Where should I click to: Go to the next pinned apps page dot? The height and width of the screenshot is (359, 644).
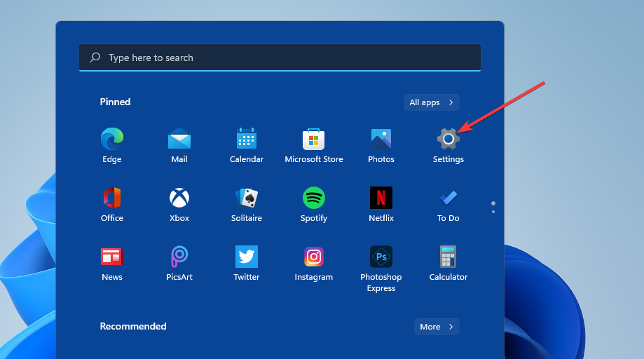[493, 212]
